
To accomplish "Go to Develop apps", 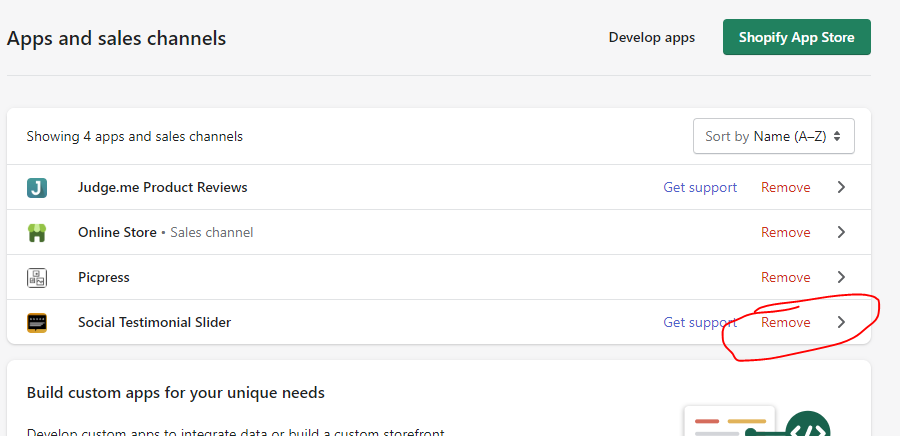I will [x=651, y=38].
